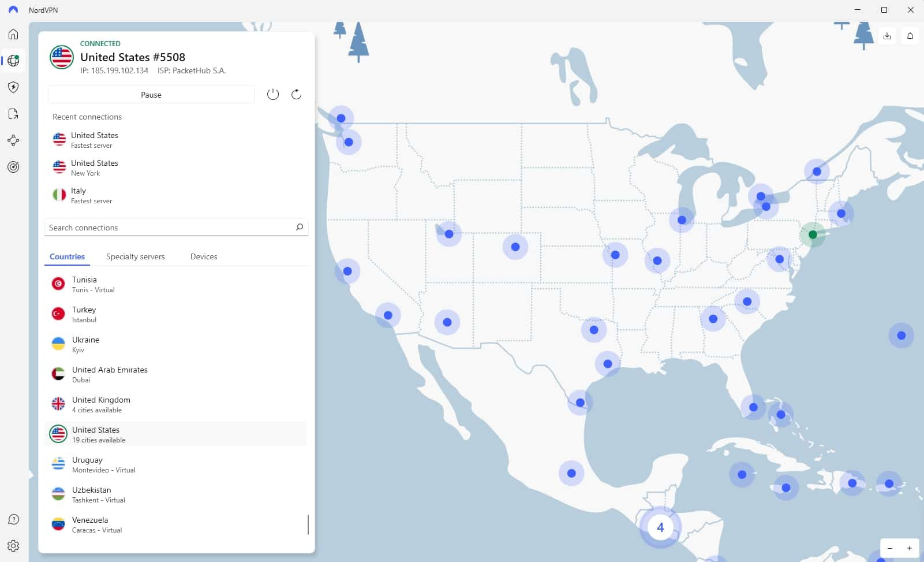Switch to the Countries tab
The image size is (924, 562).
click(x=67, y=256)
